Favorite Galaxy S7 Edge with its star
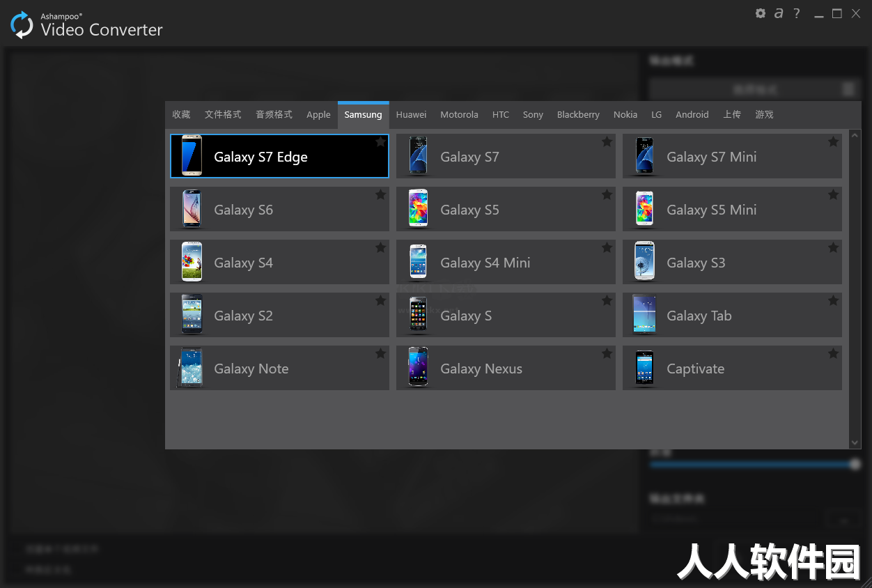872x588 pixels. click(x=380, y=142)
